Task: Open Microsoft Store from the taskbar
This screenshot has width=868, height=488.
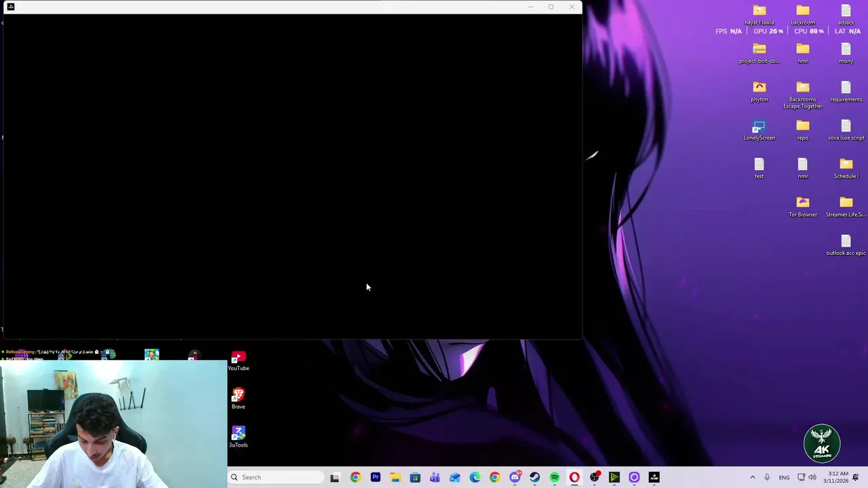Action: (415, 477)
